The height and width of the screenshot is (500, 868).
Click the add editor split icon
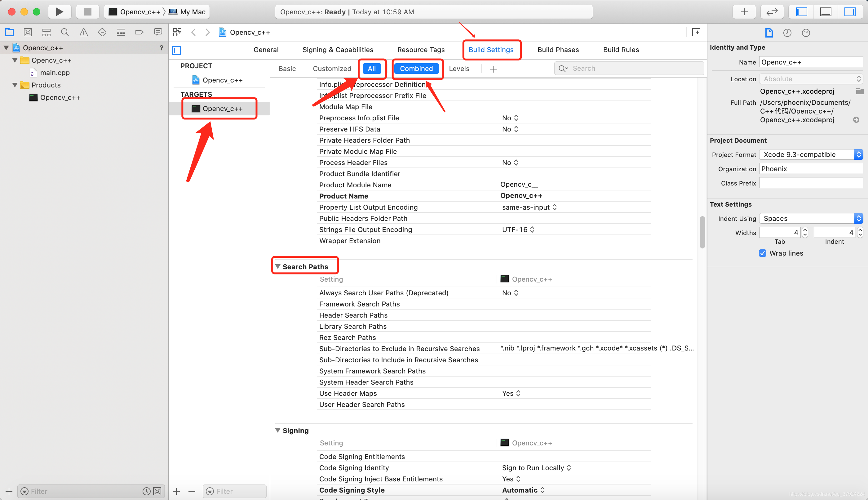(x=696, y=32)
